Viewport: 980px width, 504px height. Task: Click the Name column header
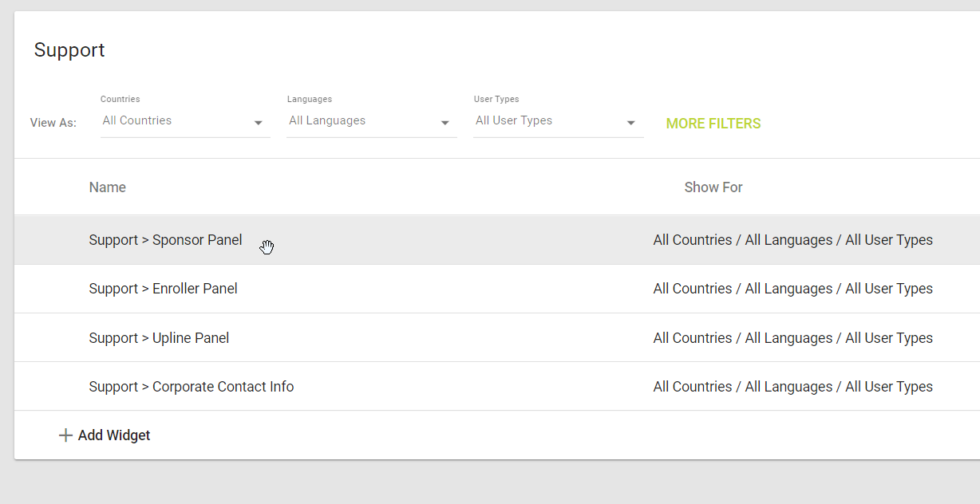click(108, 187)
